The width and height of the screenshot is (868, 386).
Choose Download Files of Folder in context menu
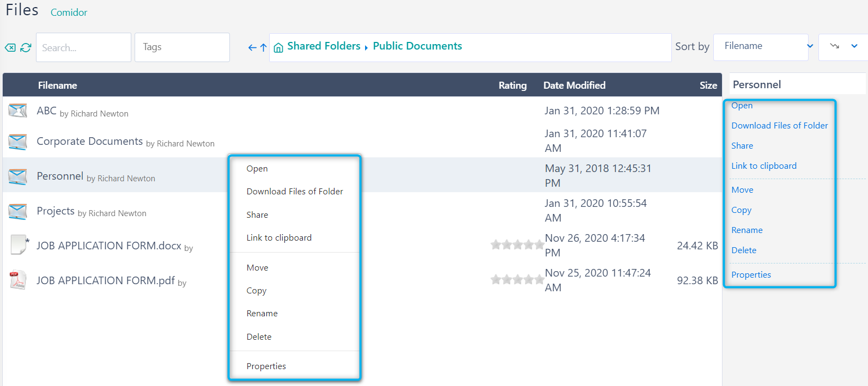pyautogui.click(x=295, y=192)
